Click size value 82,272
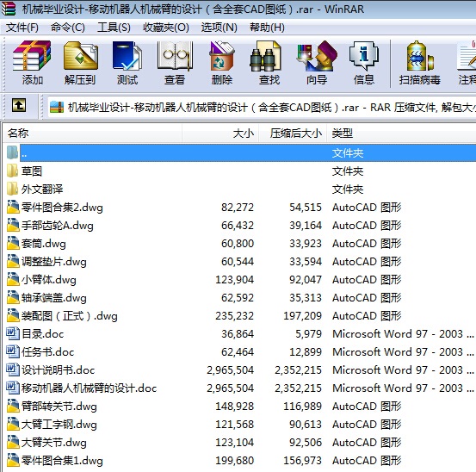This screenshot has width=476, height=472. pyautogui.click(x=238, y=207)
